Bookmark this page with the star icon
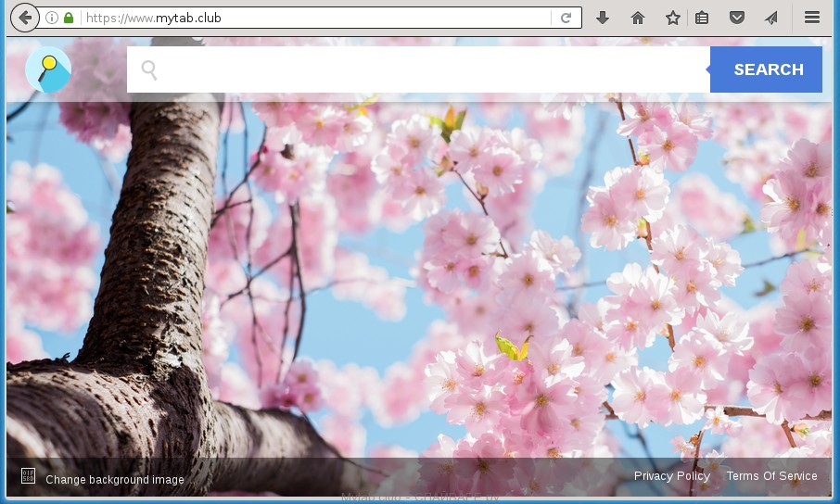 point(673,18)
